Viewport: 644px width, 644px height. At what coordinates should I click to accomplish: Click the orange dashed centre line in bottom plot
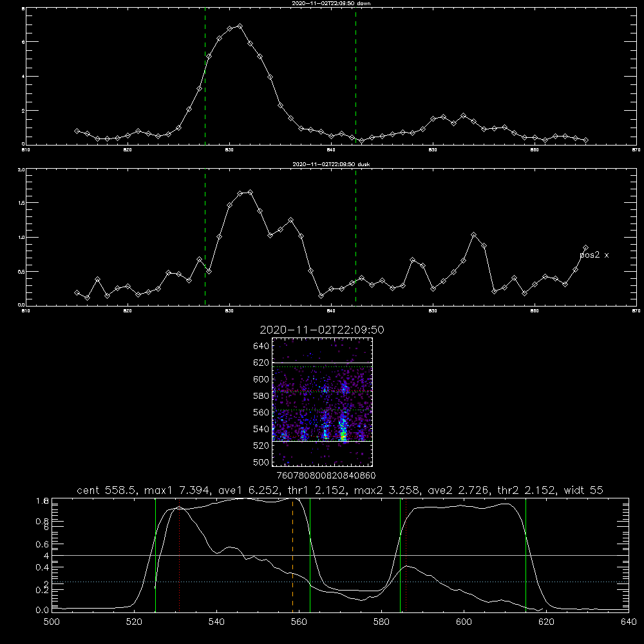(292, 554)
